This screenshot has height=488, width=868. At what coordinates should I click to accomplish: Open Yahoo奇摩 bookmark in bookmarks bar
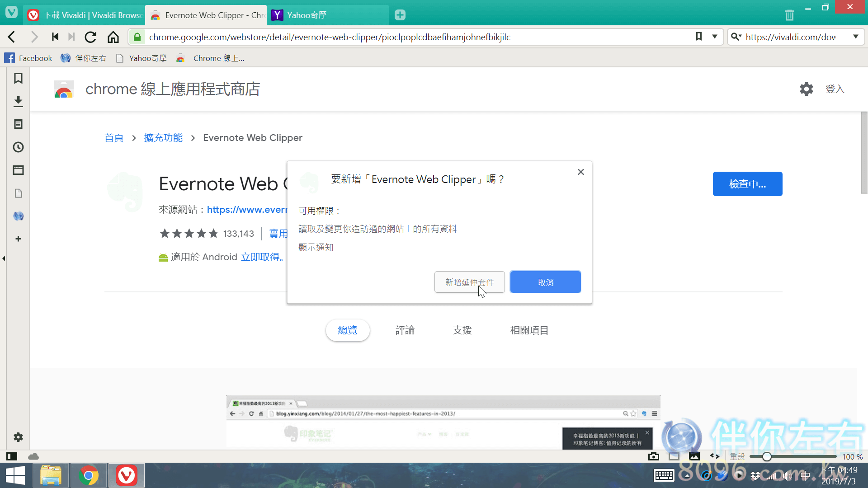click(142, 58)
